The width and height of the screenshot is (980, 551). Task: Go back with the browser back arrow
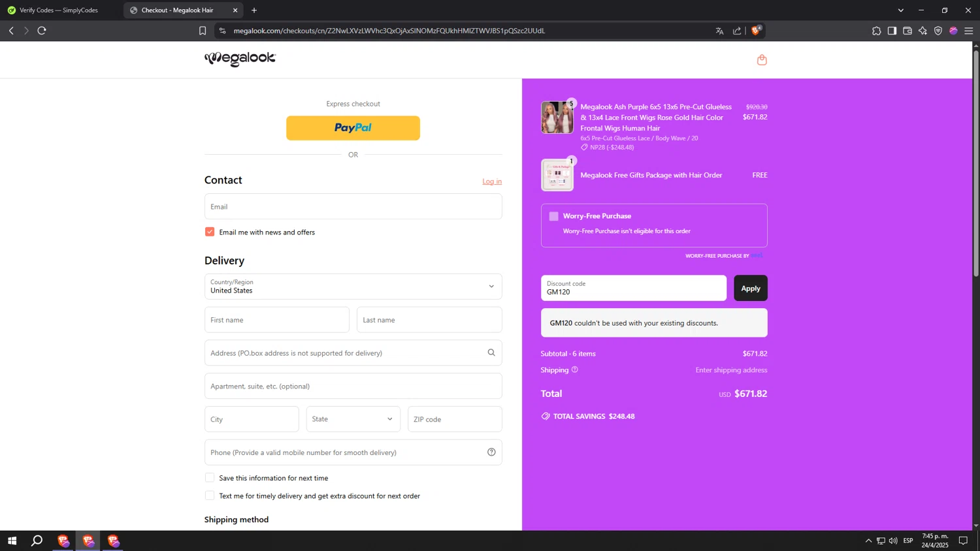11,31
